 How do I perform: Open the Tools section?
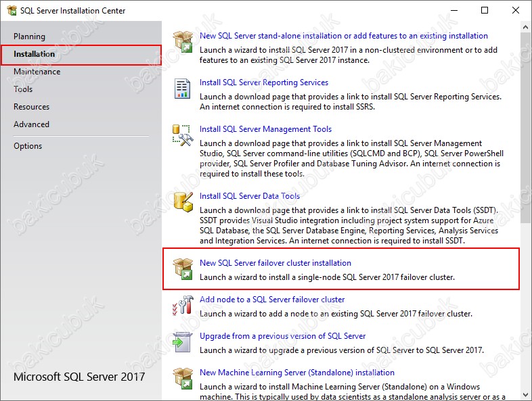pos(23,89)
